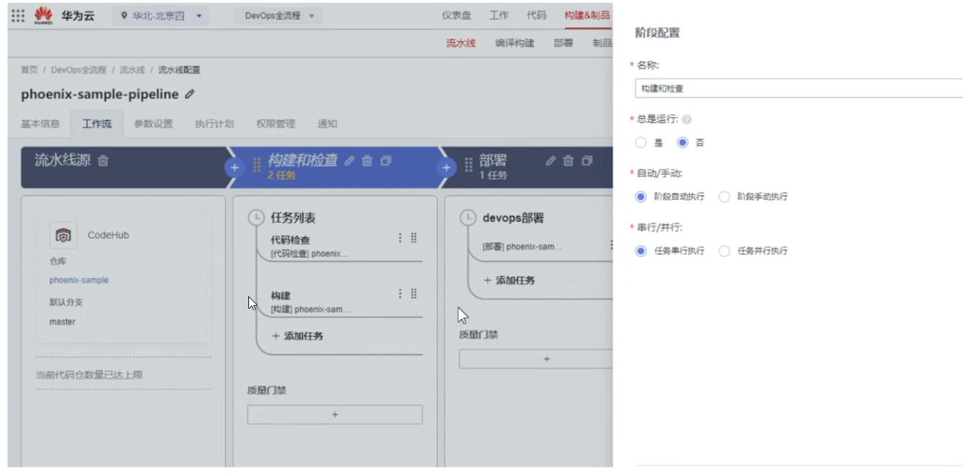
Task: Select 是 for 总是运行
Action: point(641,143)
